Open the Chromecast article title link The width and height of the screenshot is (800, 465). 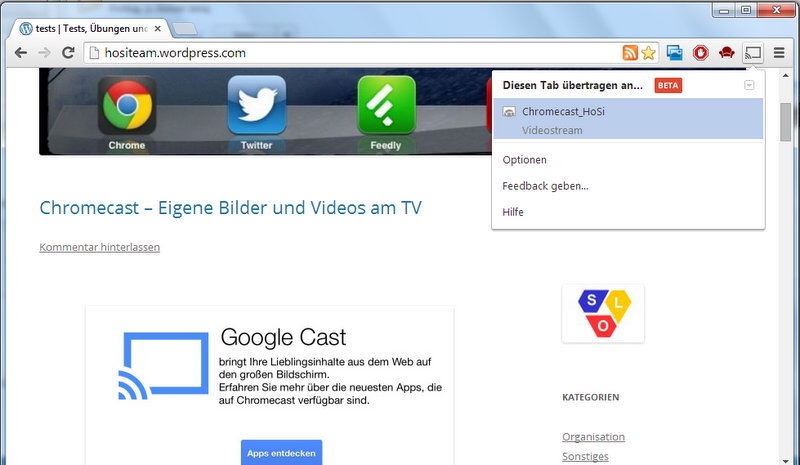230,208
